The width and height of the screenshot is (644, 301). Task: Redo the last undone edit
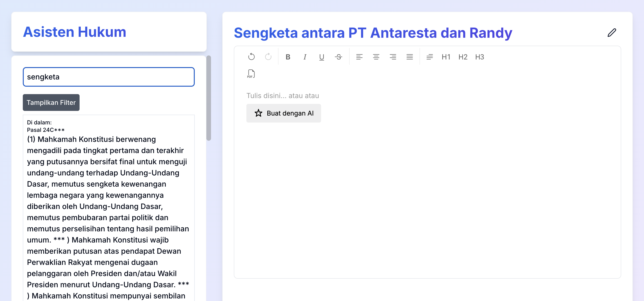(x=268, y=57)
